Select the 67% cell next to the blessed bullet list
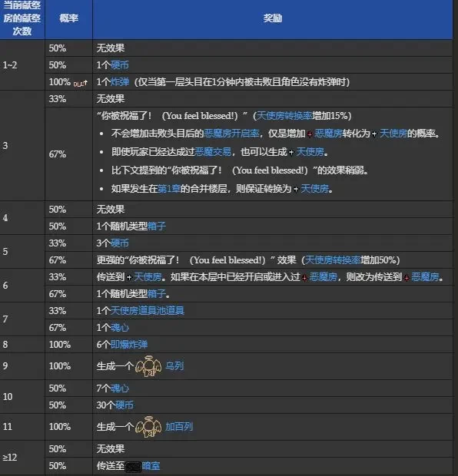 tap(69, 154)
